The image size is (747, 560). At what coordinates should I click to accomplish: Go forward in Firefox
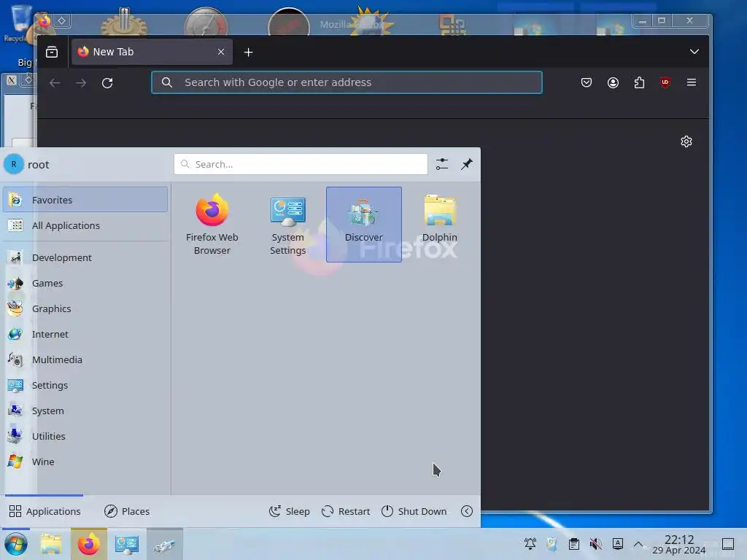(x=81, y=83)
